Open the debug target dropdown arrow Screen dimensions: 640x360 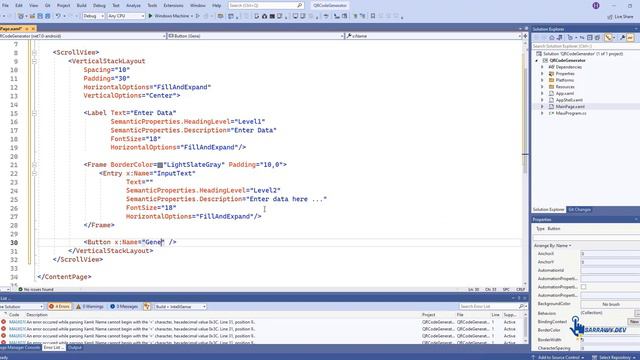pos(192,16)
